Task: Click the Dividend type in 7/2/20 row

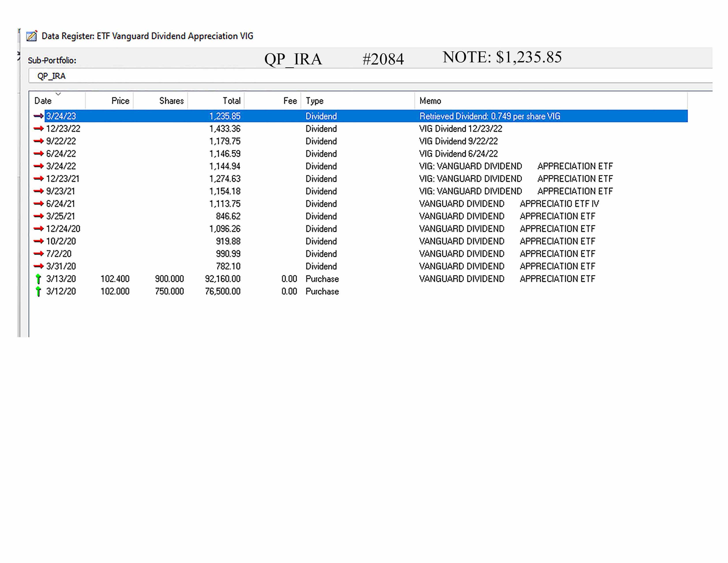Action: 321,254
